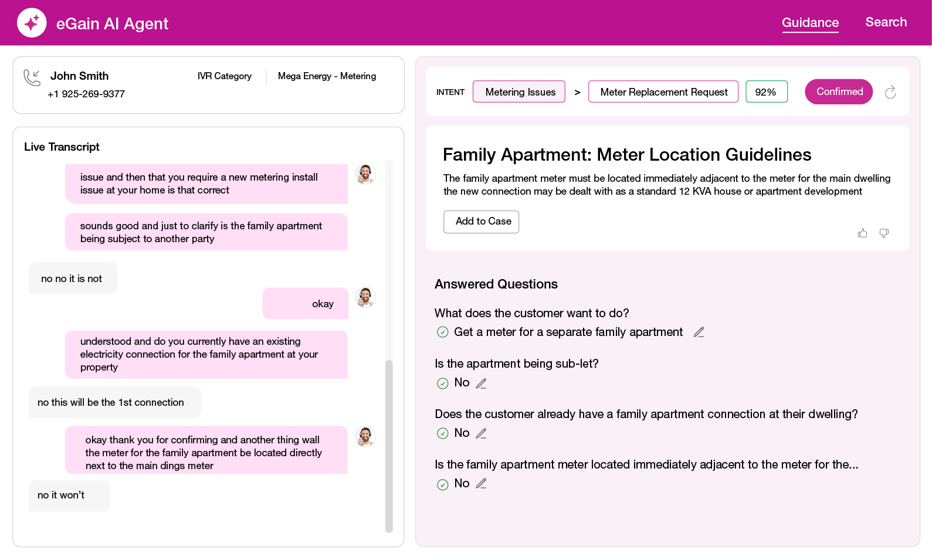This screenshot has width=932, height=560.
Task: Click the eGain sparkle logo icon
Action: 32,23
